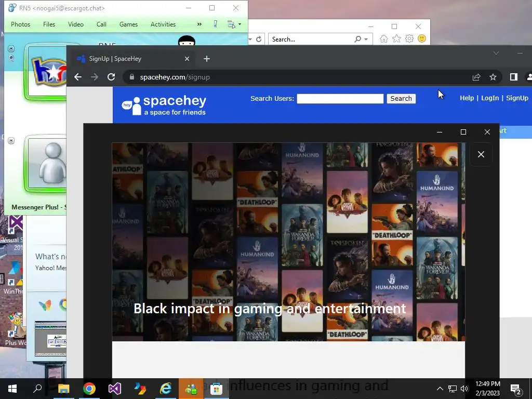Open Internet Explorer tools gear icon
The height and width of the screenshot is (399, 532).
[409, 38]
